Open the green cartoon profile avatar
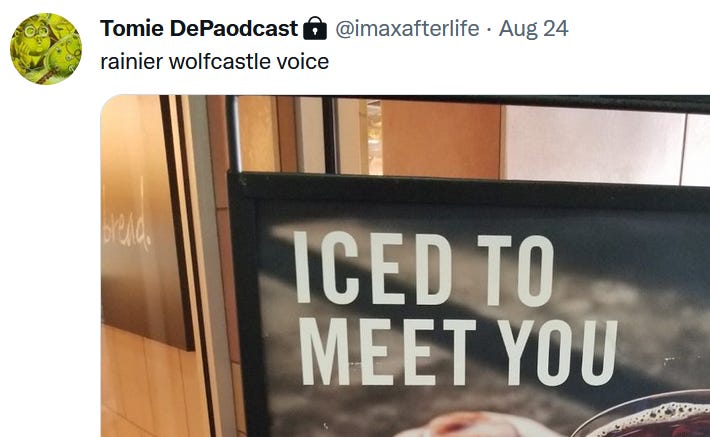 pyautogui.click(x=46, y=49)
